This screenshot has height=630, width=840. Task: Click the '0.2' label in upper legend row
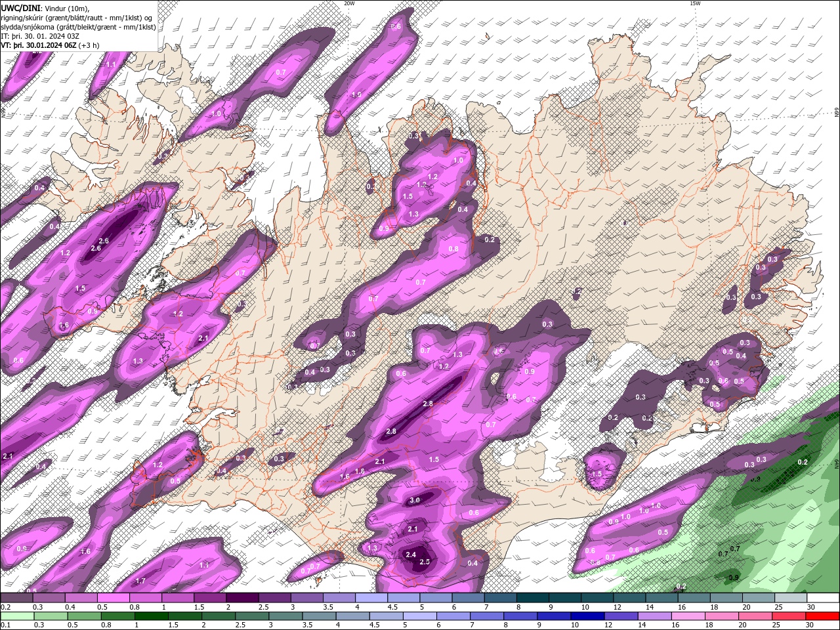pos(5,607)
